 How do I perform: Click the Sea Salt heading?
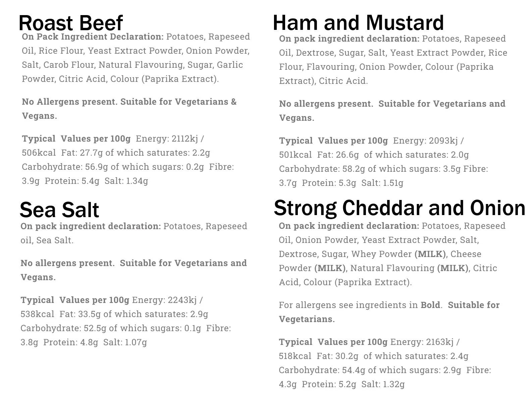pyautogui.click(x=59, y=210)
